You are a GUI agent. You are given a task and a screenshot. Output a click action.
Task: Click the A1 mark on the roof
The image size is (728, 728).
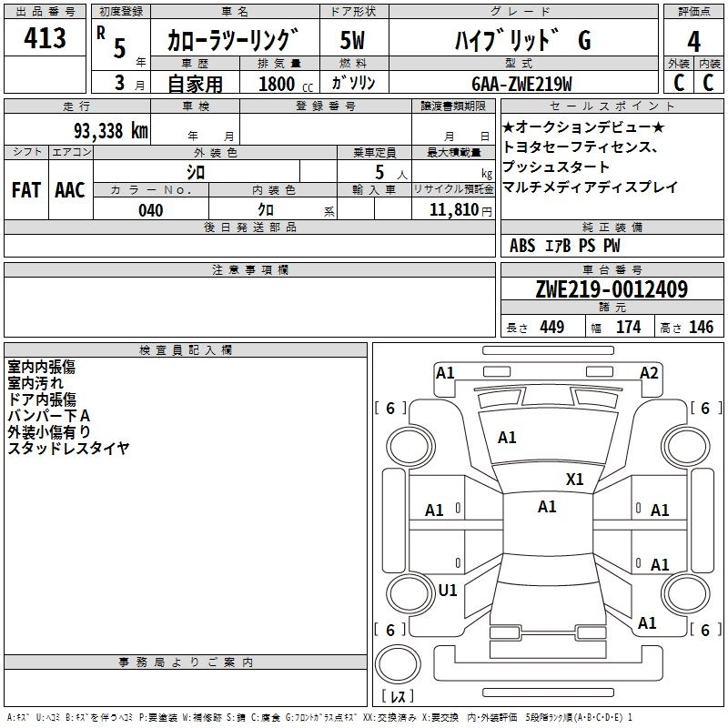pos(547,507)
